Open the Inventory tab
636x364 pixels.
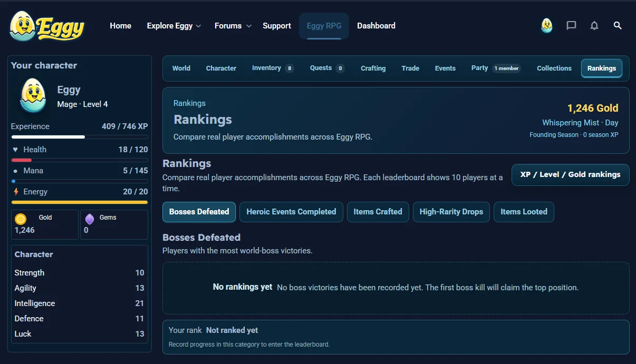click(x=273, y=68)
